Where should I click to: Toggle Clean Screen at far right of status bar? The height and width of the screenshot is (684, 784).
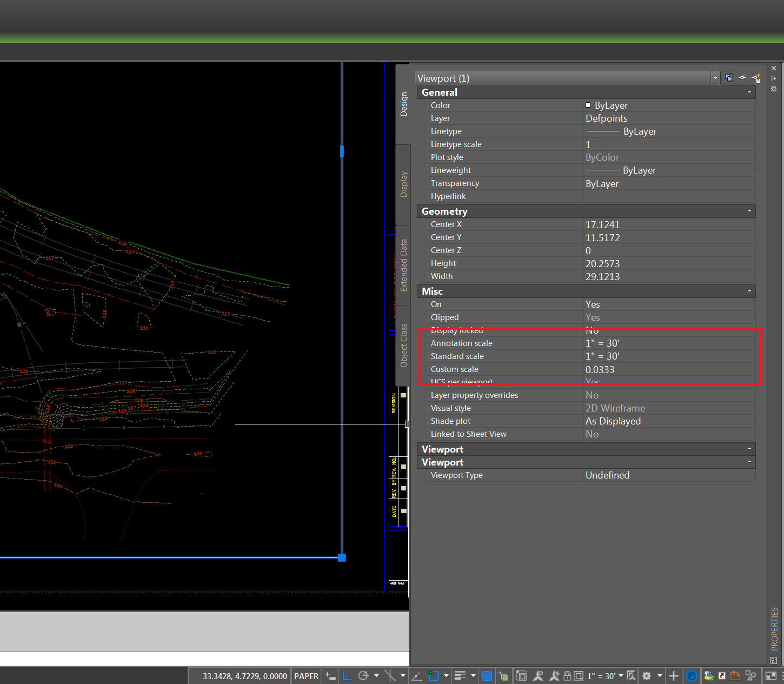click(x=771, y=675)
